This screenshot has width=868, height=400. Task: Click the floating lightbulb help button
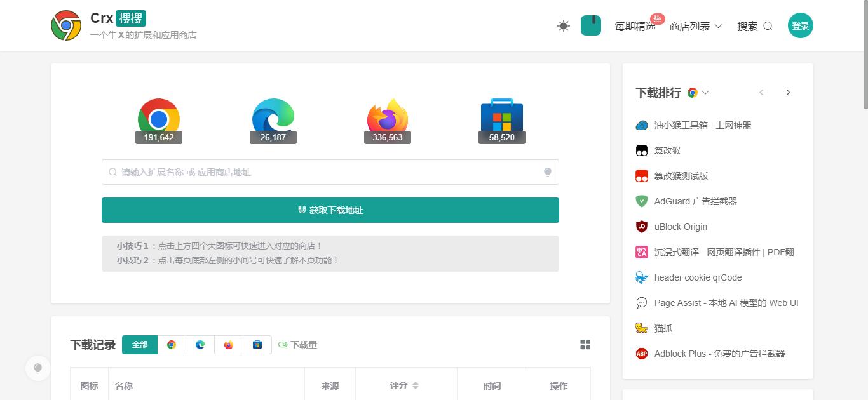click(38, 368)
